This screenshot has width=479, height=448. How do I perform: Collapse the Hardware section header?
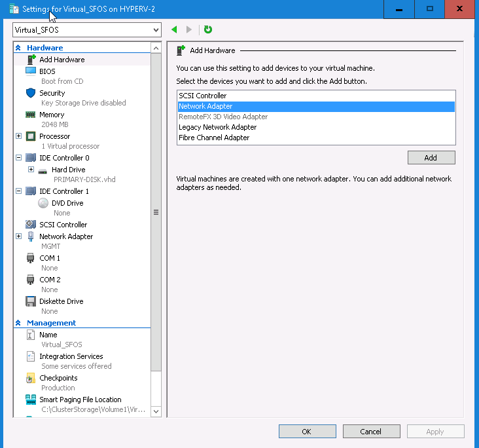click(x=18, y=48)
